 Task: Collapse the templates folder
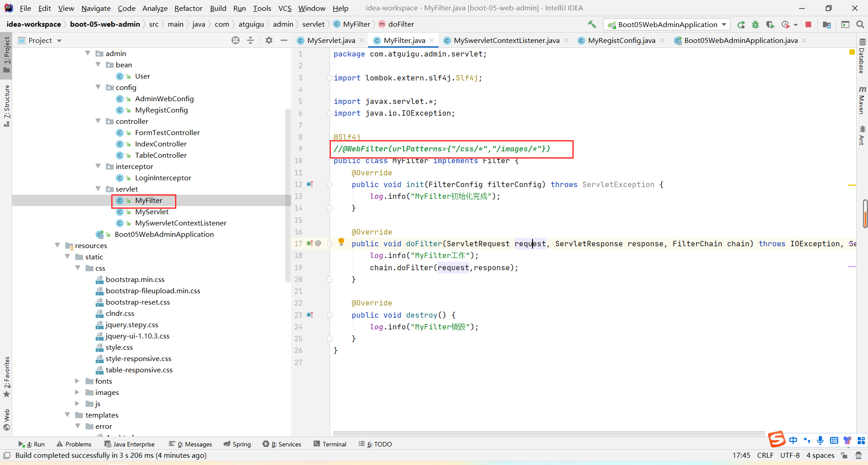pos(67,415)
